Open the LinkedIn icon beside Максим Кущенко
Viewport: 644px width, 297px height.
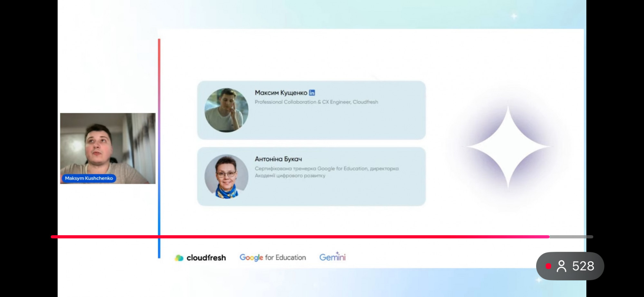pos(312,93)
